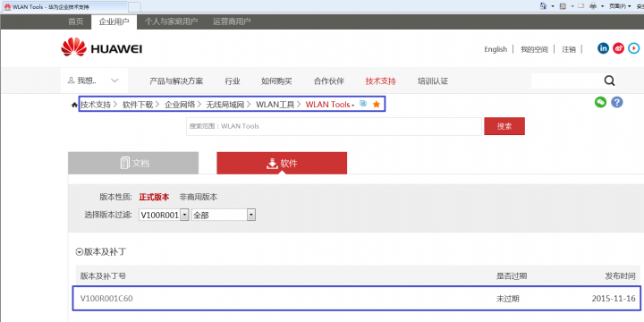Open the Read mail toolbar icon
This screenshot has width=644, height=322.
coord(581,6)
